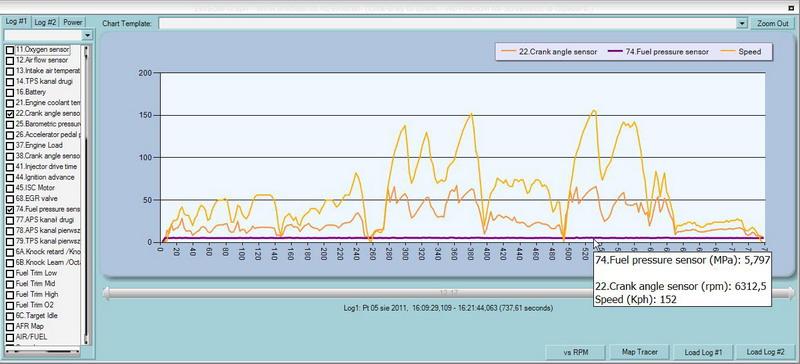Click the Speed (Kph): 152 tooltip line
Screen dimensions: 800x364
[x=636, y=300]
